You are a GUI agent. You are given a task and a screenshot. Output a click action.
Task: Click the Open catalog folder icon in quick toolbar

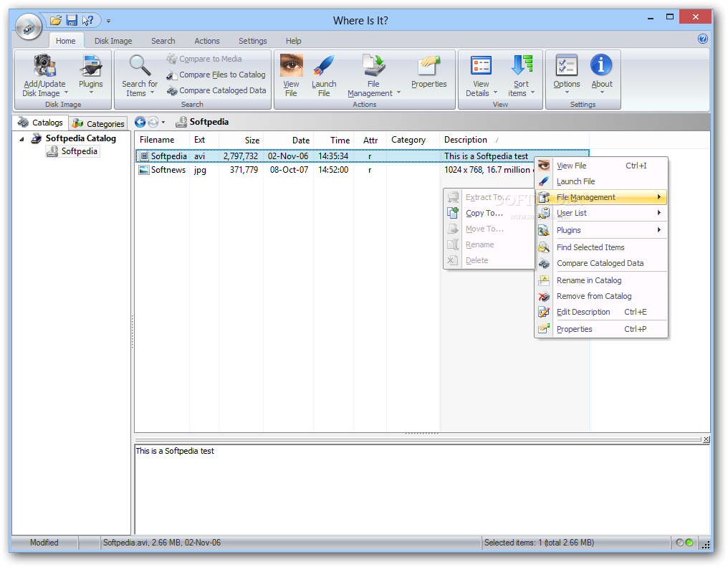pos(56,21)
